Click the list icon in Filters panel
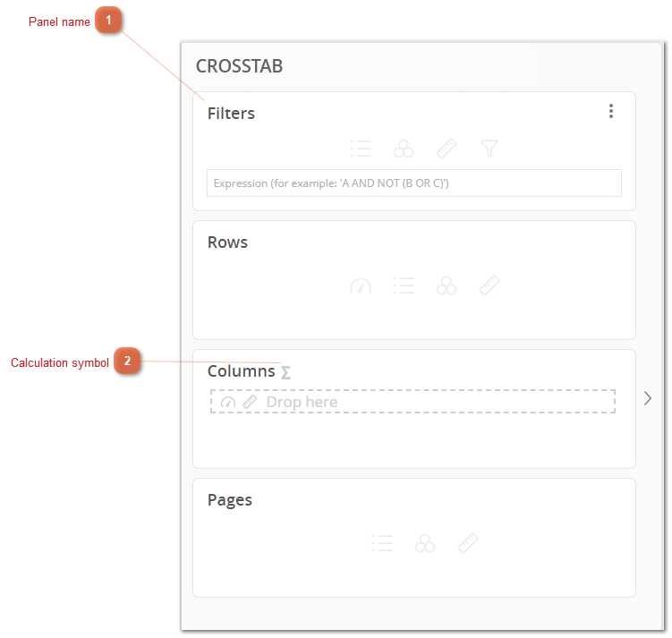Image resolution: width=672 pixels, height=638 pixels. (x=361, y=149)
